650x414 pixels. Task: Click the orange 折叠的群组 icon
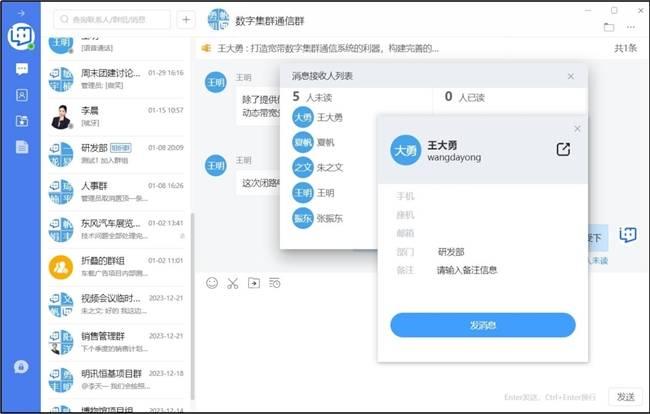point(61,267)
